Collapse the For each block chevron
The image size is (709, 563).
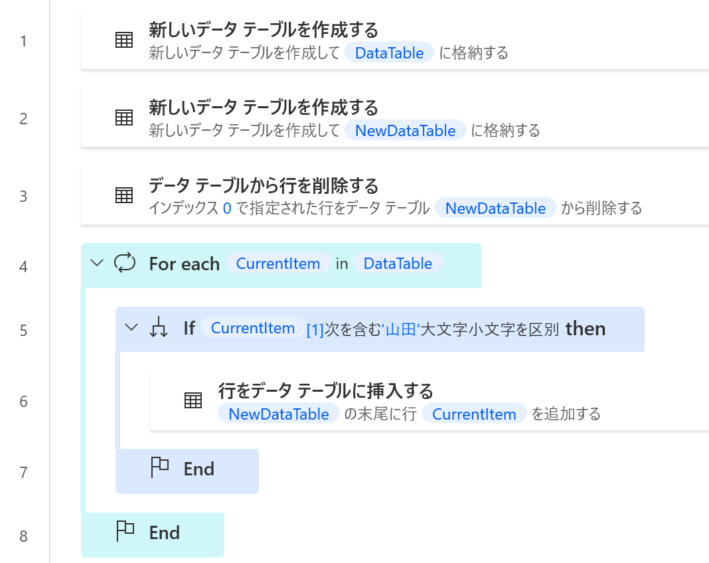[x=97, y=263]
